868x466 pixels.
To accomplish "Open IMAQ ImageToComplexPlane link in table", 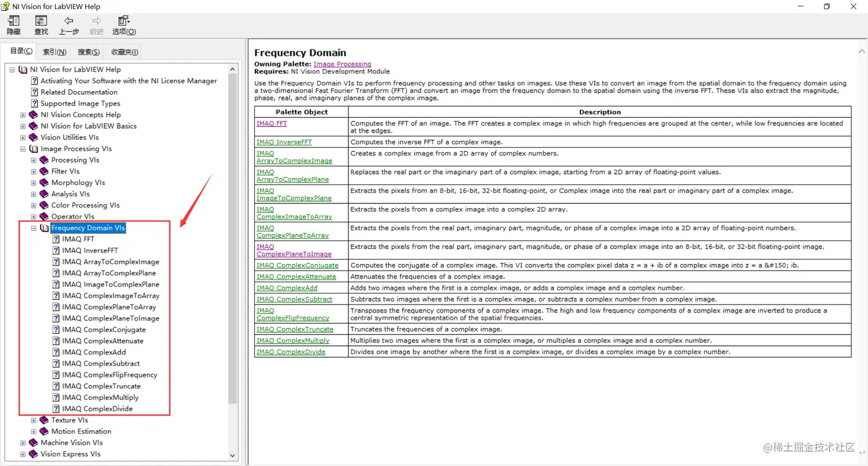I will 294,194.
